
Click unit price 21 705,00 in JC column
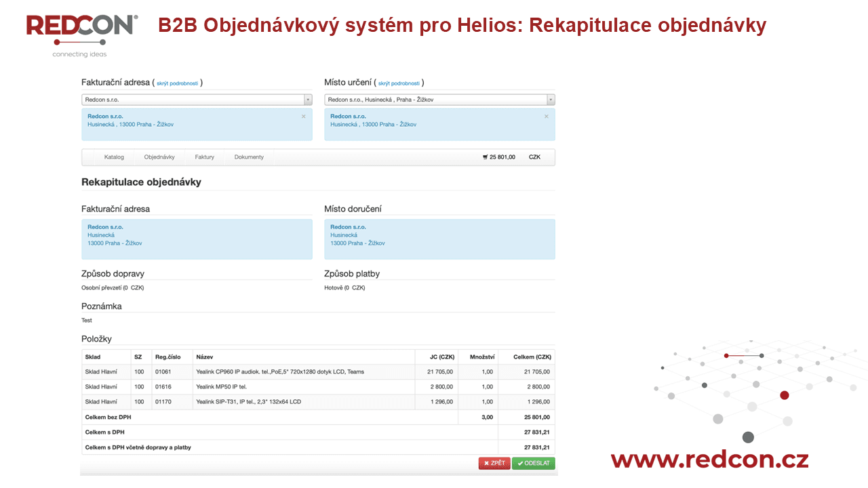[x=440, y=372]
